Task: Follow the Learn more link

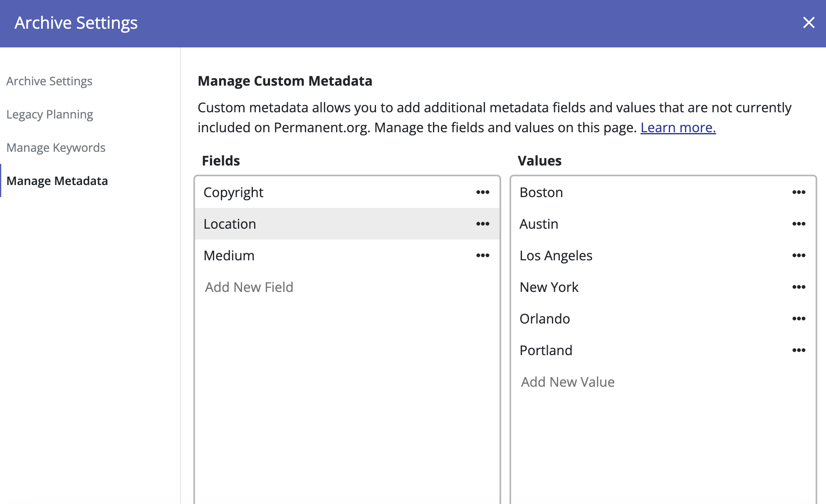Action: (678, 128)
